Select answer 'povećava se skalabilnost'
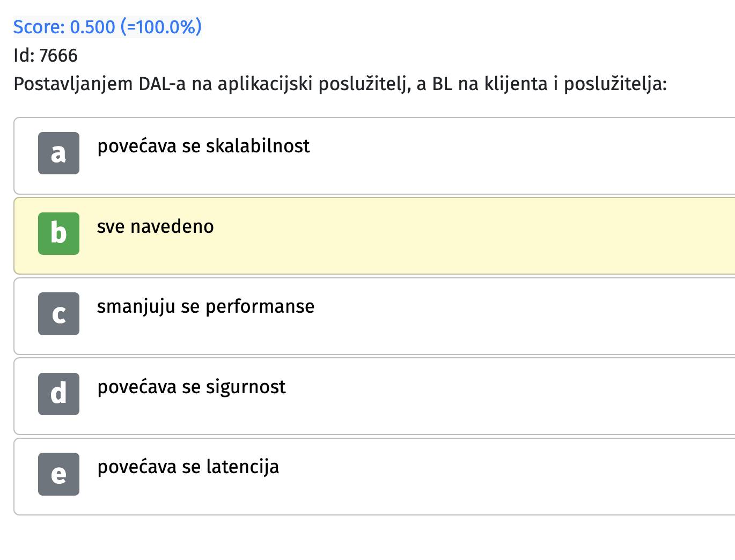 204,146
